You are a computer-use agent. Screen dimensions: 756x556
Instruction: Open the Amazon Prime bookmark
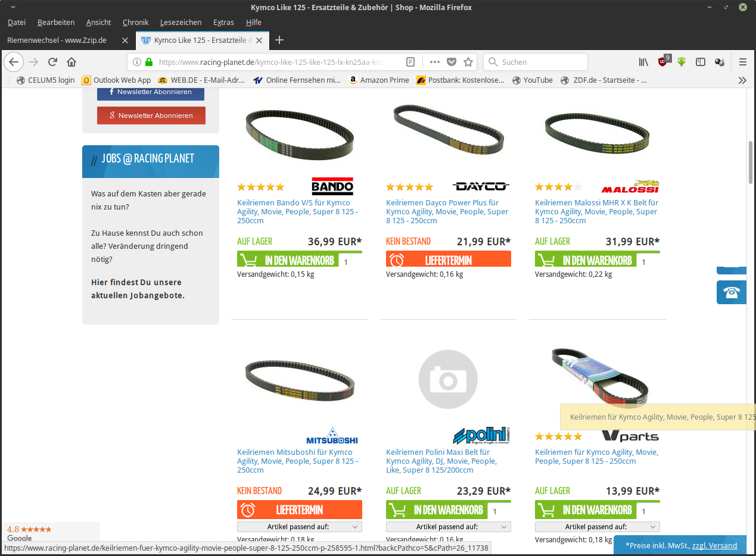coord(379,80)
